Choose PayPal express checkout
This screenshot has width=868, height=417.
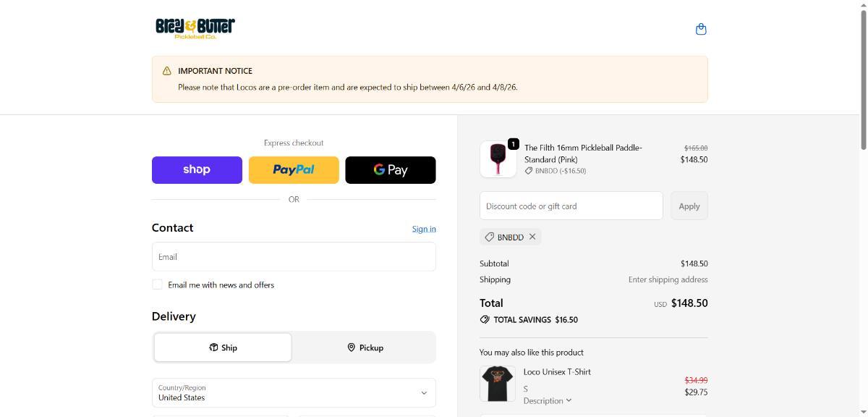294,170
